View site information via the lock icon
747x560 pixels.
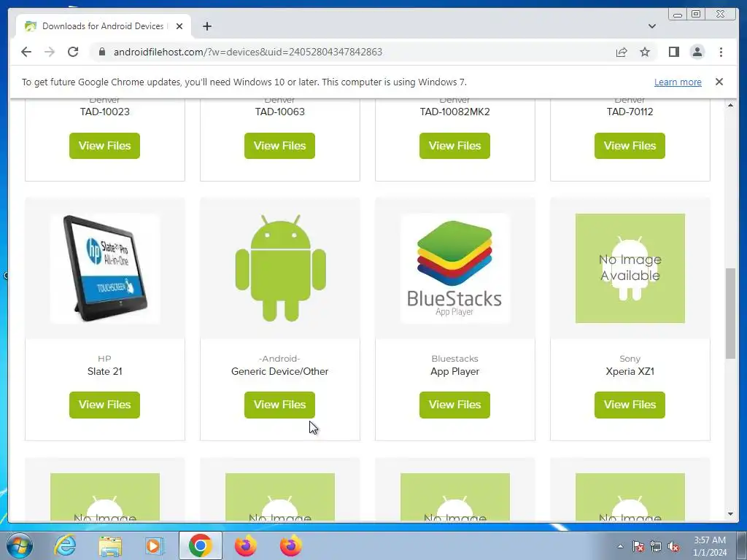(x=101, y=52)
